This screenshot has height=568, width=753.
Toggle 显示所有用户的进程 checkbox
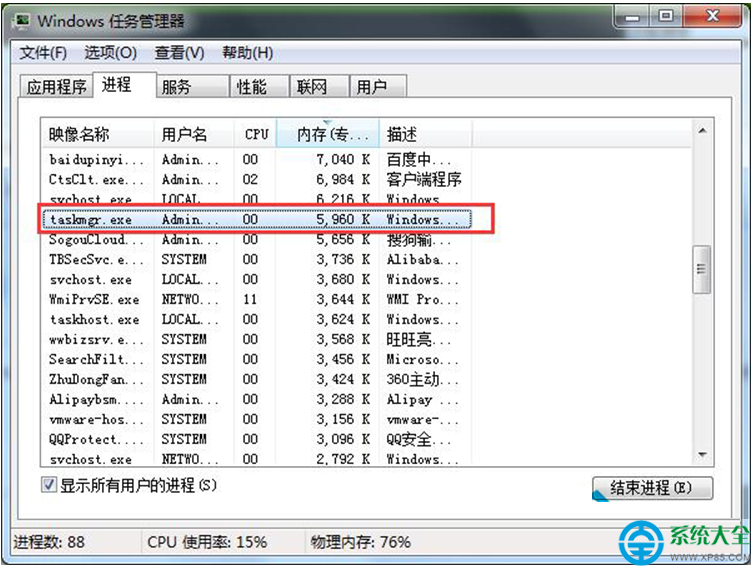tap(49, 485)
